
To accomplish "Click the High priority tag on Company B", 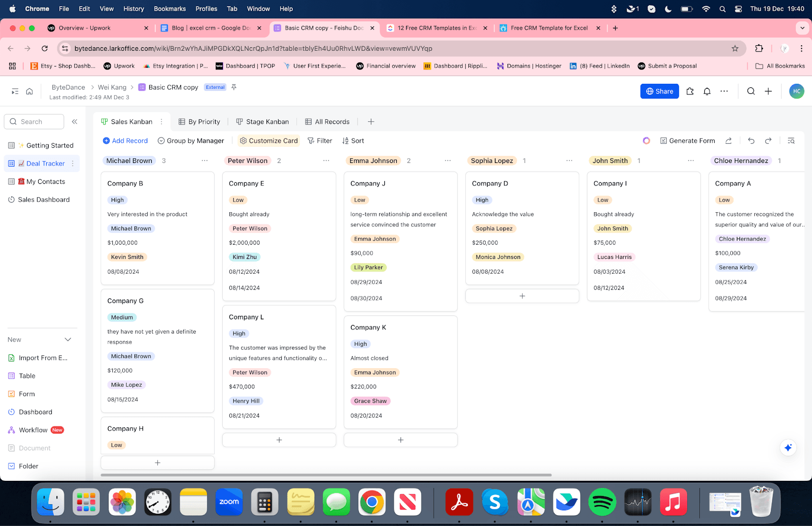I will pos(117,200).
